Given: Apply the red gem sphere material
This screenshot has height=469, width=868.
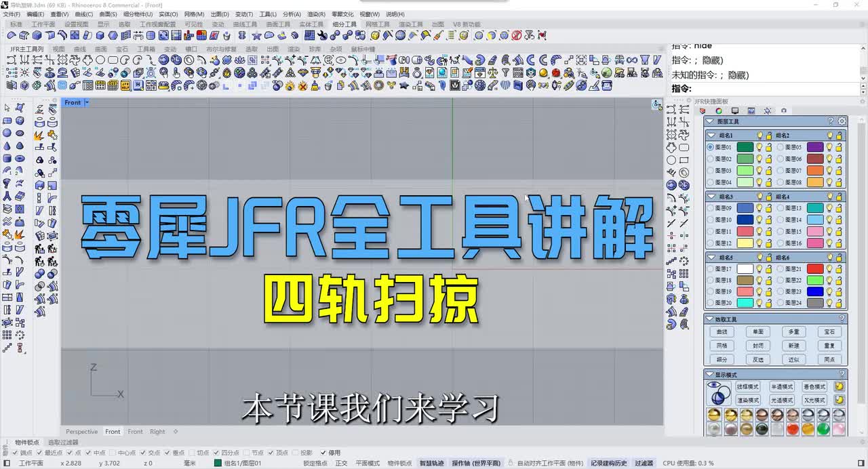Looking at the screenshot, I should click(792, 428).
